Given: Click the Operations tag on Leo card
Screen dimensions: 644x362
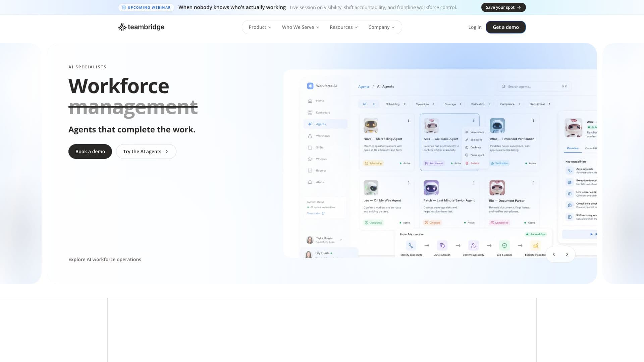Looking at the screenshot, I should coord(373,223).
